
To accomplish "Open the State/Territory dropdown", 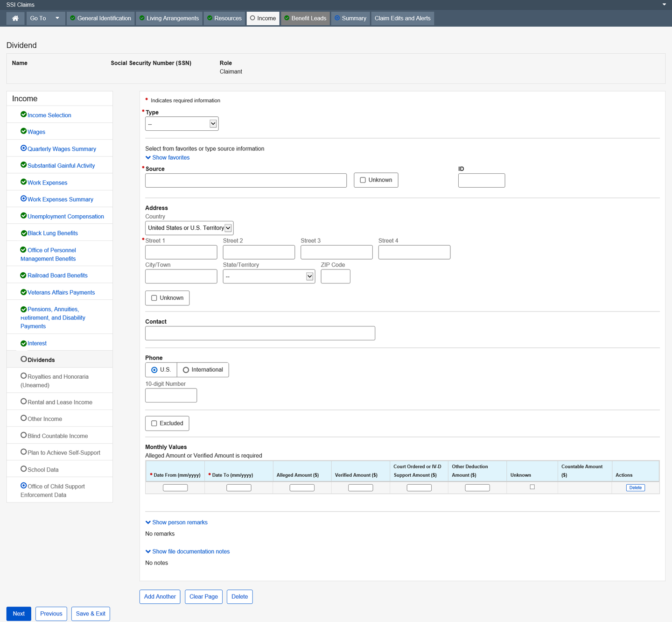I will (269, 276).
